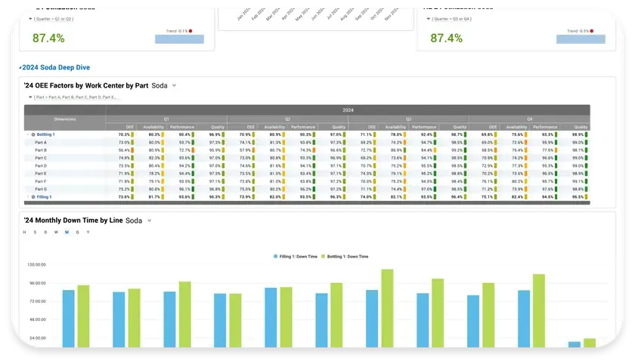Click the Part B row label

point(41,150)
